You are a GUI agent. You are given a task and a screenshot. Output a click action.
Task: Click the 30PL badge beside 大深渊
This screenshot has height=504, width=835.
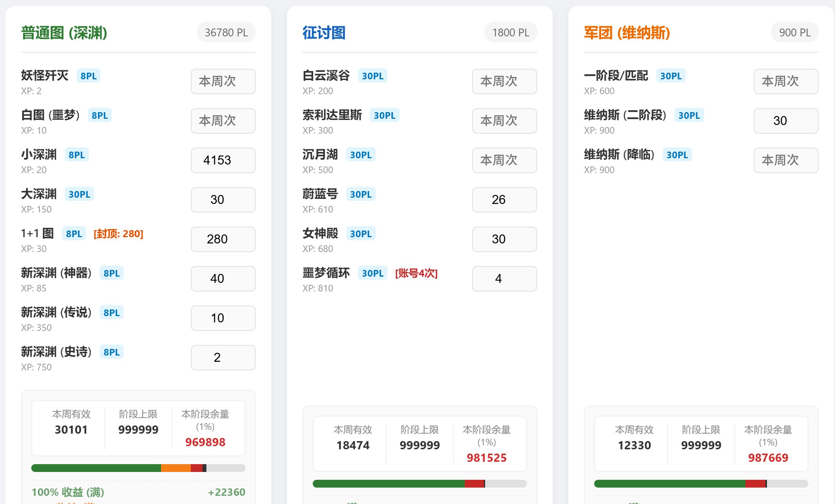[x=79, y=194]
